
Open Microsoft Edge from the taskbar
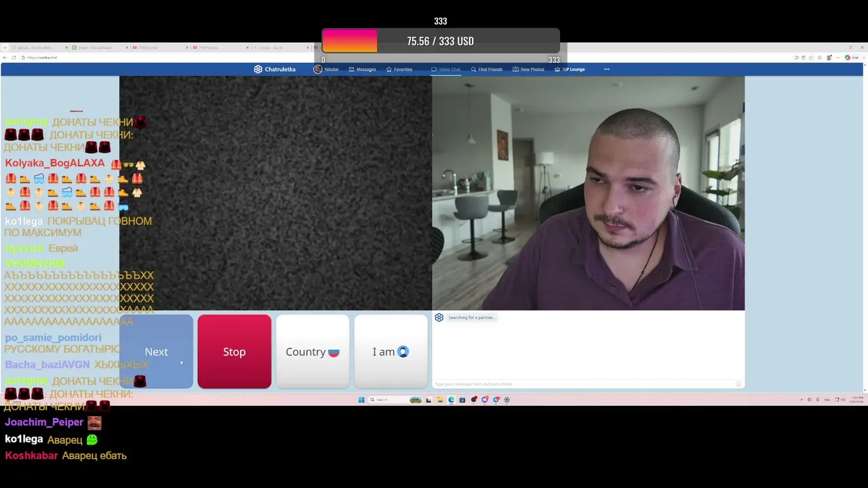pos(451,400)
